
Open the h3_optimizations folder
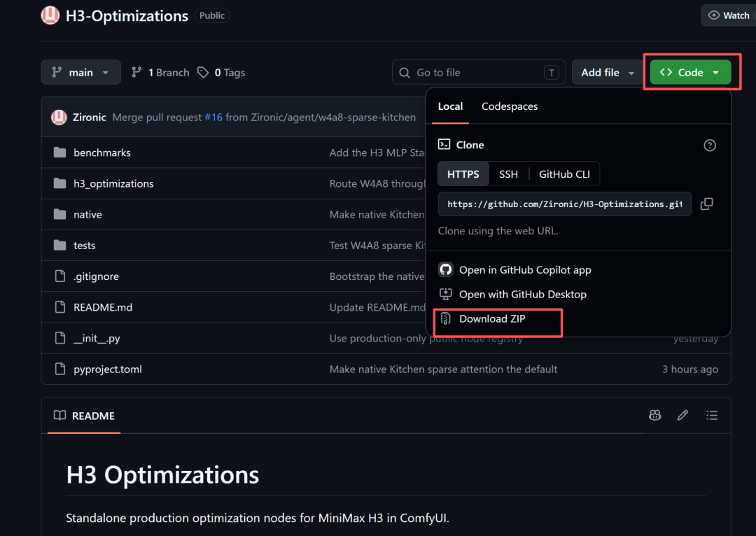click(x=113, y=183)
